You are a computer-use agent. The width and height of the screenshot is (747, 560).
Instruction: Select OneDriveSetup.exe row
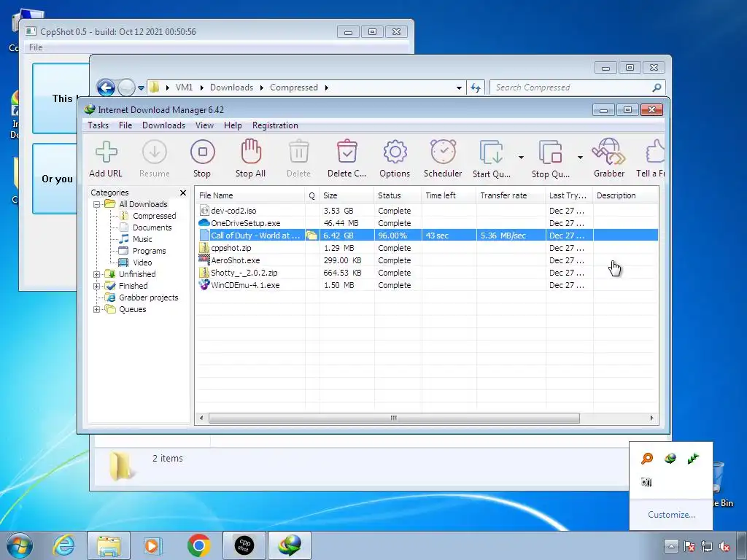click(x=426, y=223)
